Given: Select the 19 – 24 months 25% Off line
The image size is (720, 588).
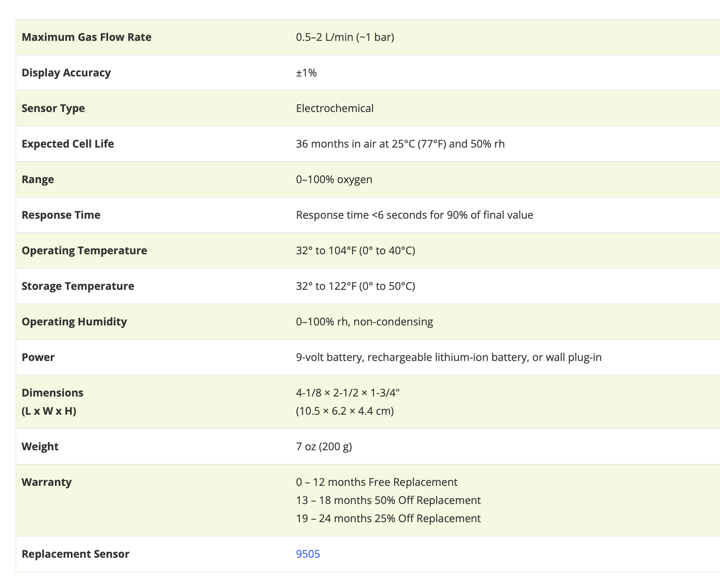Looking at the screenshot, I should [388, 518].
